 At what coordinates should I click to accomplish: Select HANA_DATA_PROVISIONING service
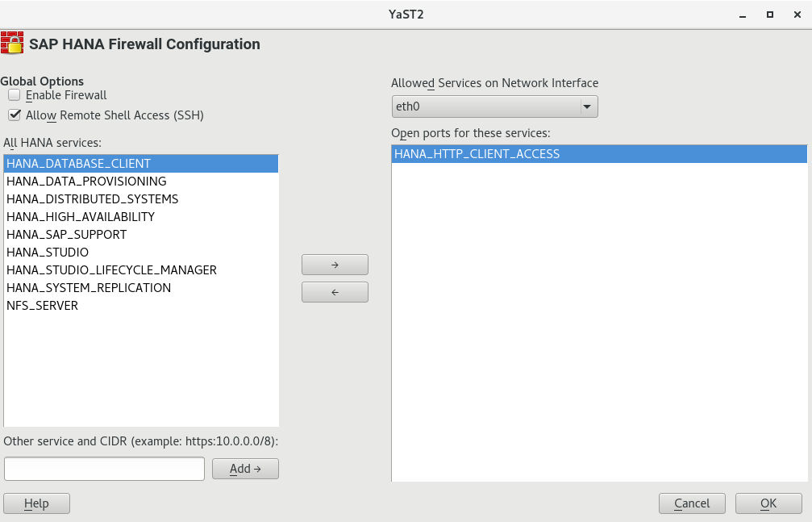86,182
